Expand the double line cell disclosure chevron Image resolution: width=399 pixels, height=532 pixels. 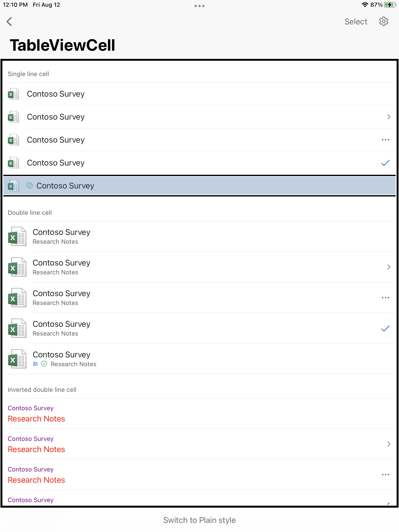tap(389, 267)
